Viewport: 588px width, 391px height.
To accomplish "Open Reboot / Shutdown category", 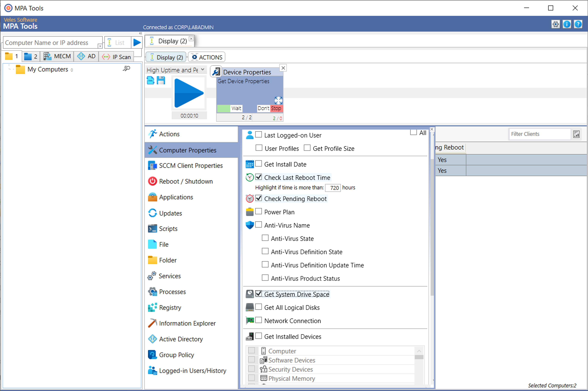I will click(x=191, y=181).
